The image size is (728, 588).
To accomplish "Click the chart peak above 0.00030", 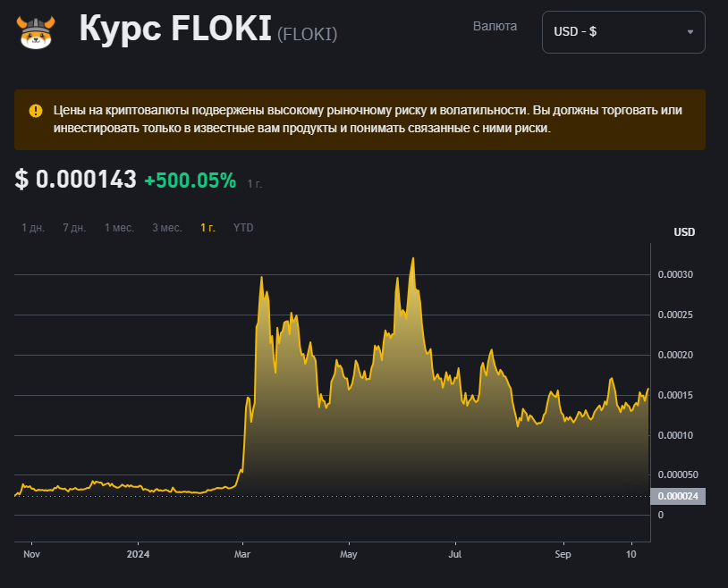I will (413, 259).
